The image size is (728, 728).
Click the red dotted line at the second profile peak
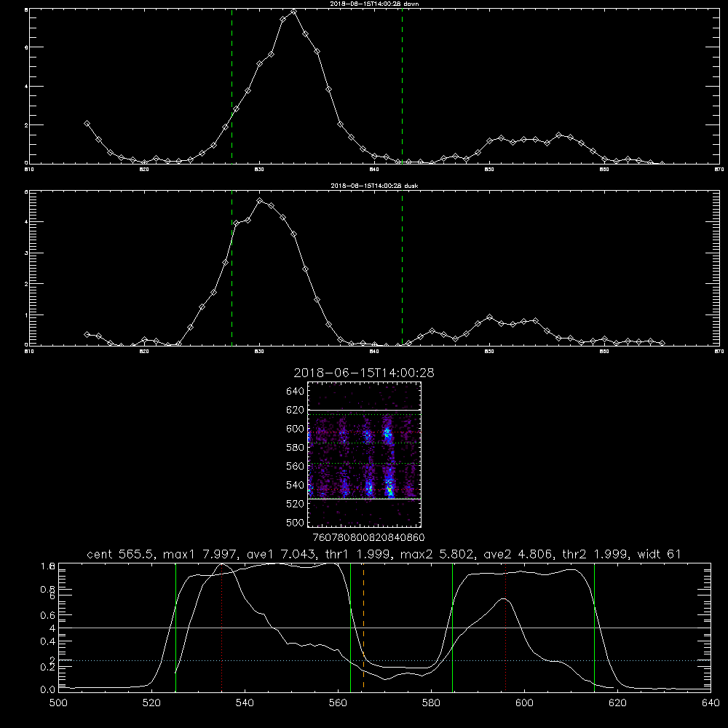click(x=505, y=627)
